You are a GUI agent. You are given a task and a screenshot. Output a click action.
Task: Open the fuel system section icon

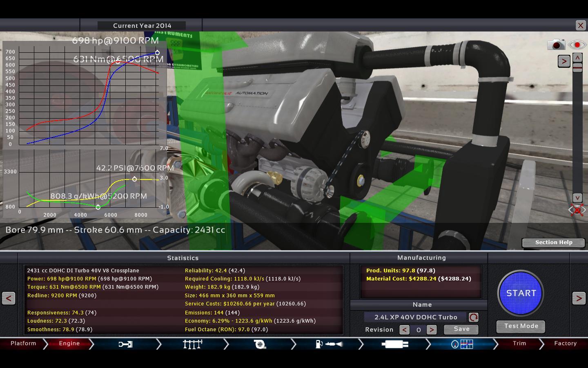point(328,344)
